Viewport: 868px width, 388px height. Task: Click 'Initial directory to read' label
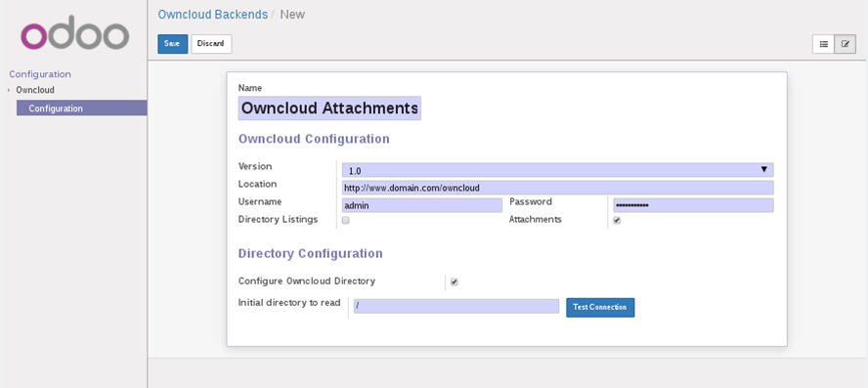(x=289, y=303)
